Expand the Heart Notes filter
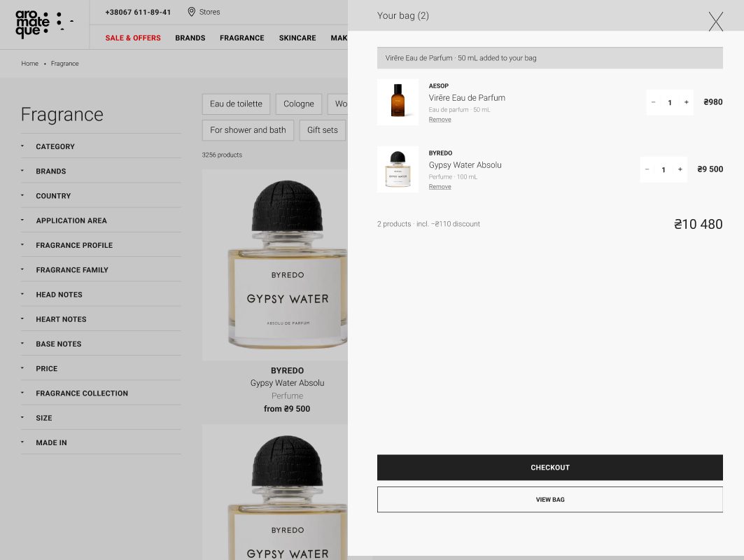The image size is (744, 560). click(x=101, y=319)
